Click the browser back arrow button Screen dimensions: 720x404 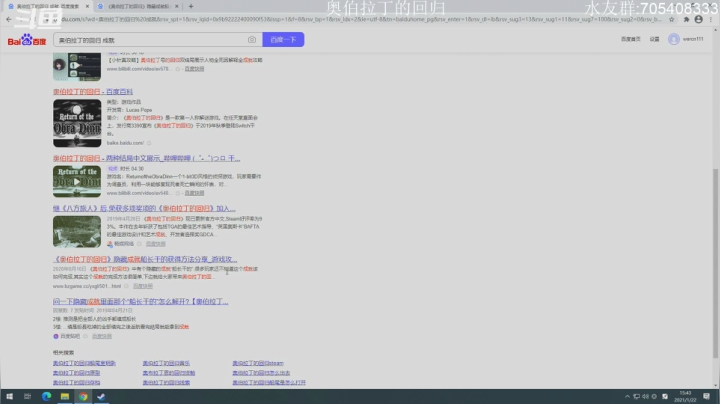pyautogui.click(x=9, y=19)
